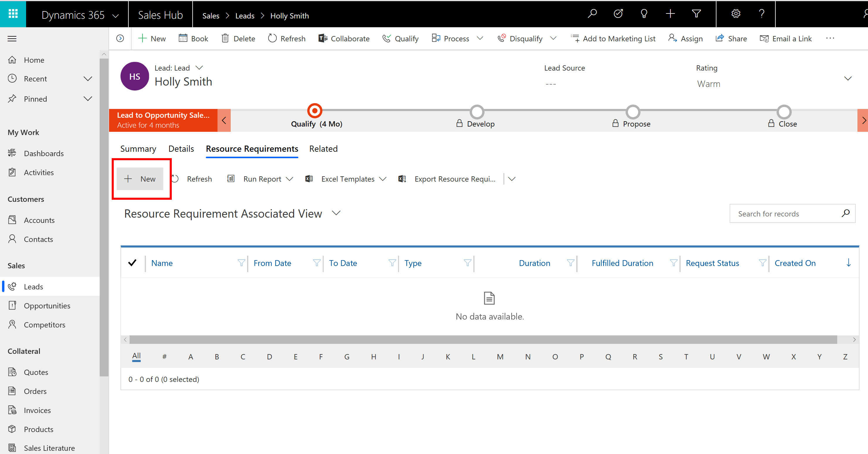This screenshot has width=868, height=454.
Task: Open the Process dropdown arrow
Action: pos(480,38)
